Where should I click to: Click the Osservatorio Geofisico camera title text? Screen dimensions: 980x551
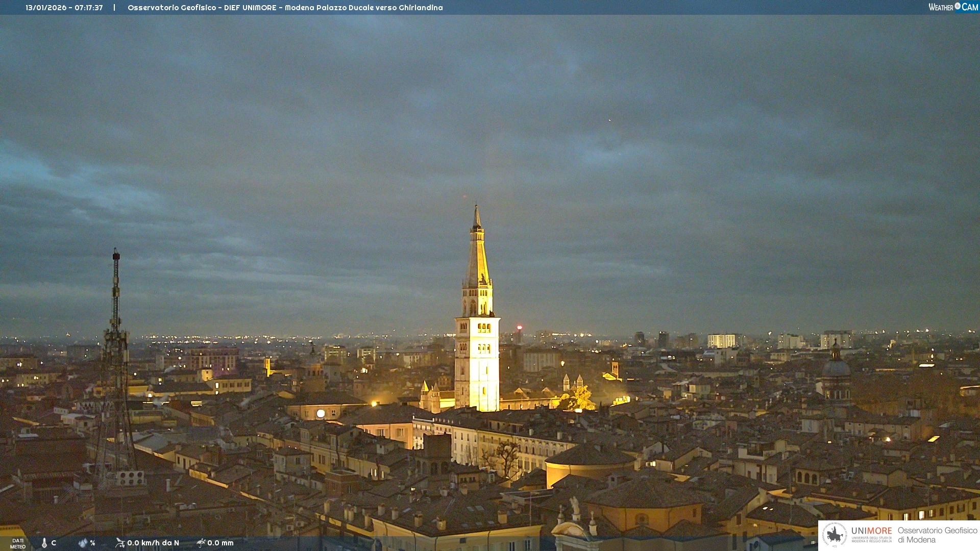[x=285, y=8]
